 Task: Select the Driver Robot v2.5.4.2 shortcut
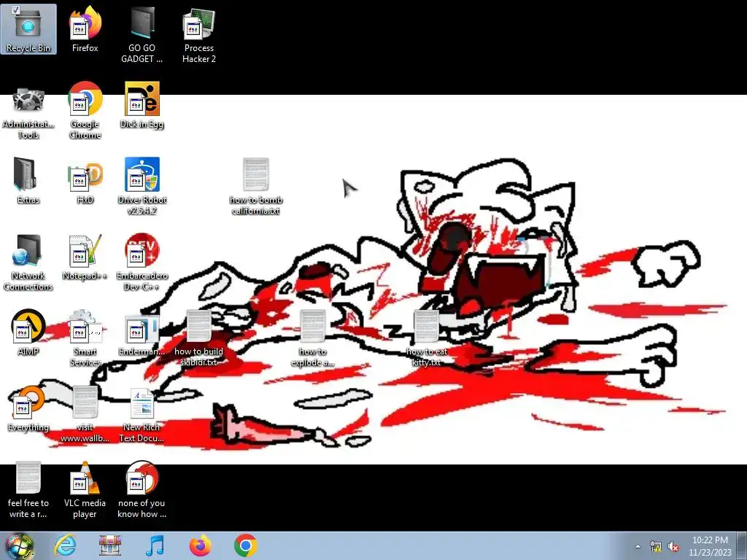[x=142, y=186]
